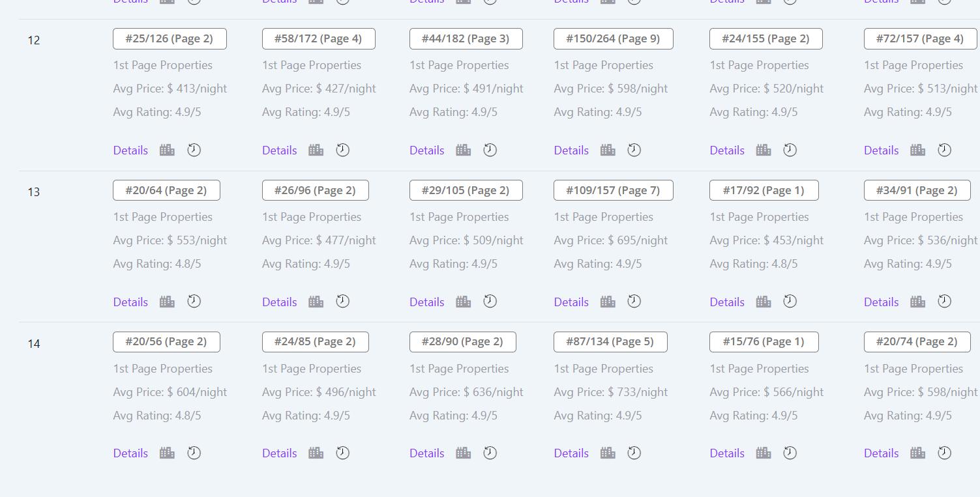The width and height of the screenshot is (980, 497).
Task: Select the text 'Avg Price: $ 636/night'
Action: click(x=467, y=392)
